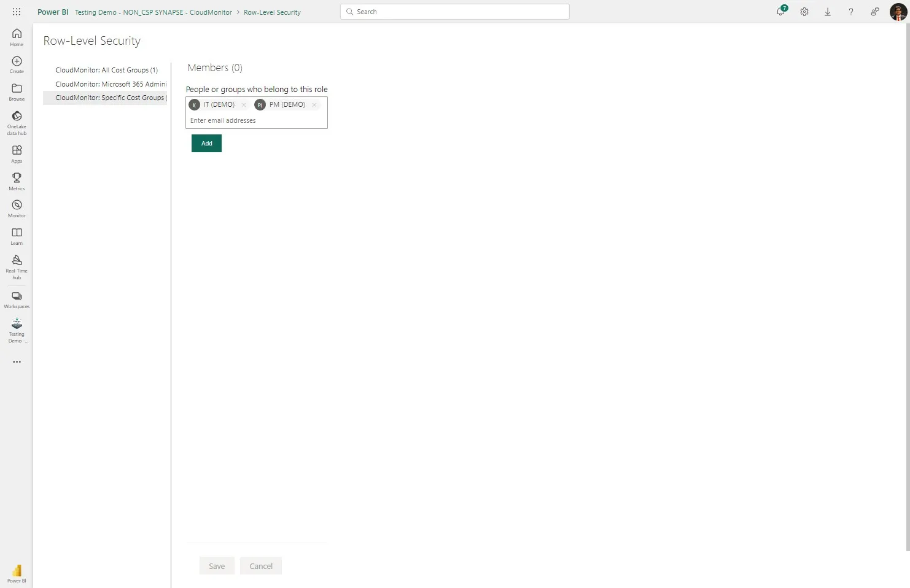This screenshot has height=588, width=910.
Task: Click the Add button
Action: [x=206, y=144]
